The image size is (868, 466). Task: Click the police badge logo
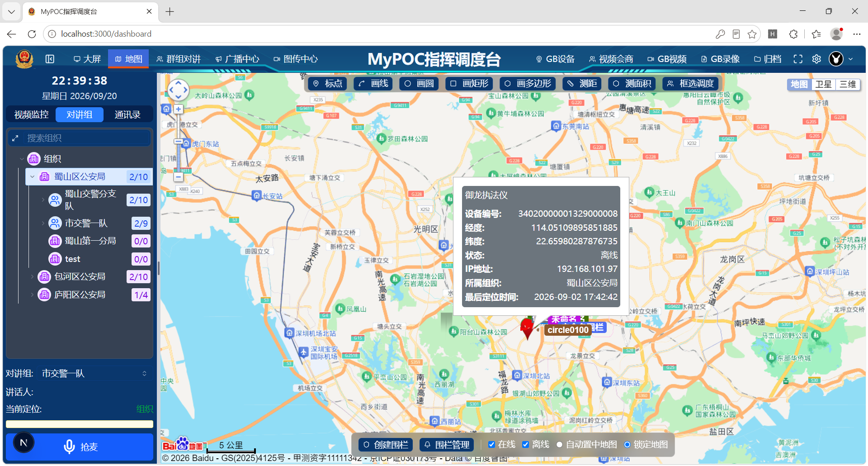pyautogui.click(x=24, y=59)
